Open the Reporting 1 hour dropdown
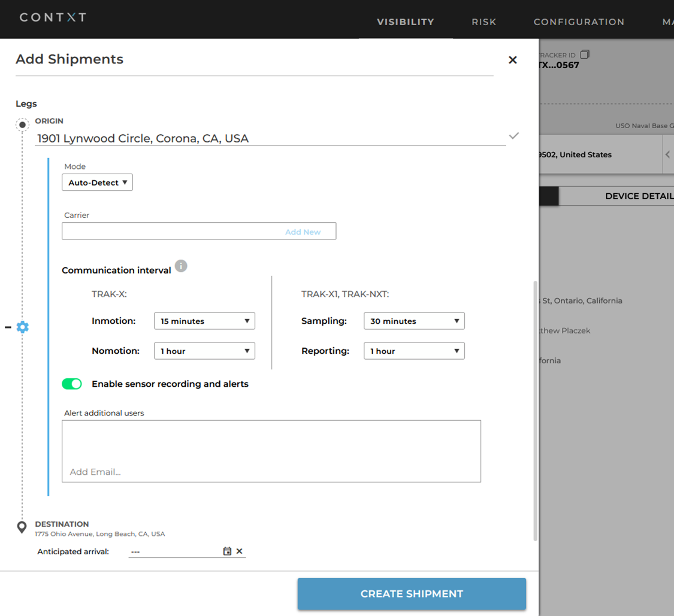 click(415, 351)
